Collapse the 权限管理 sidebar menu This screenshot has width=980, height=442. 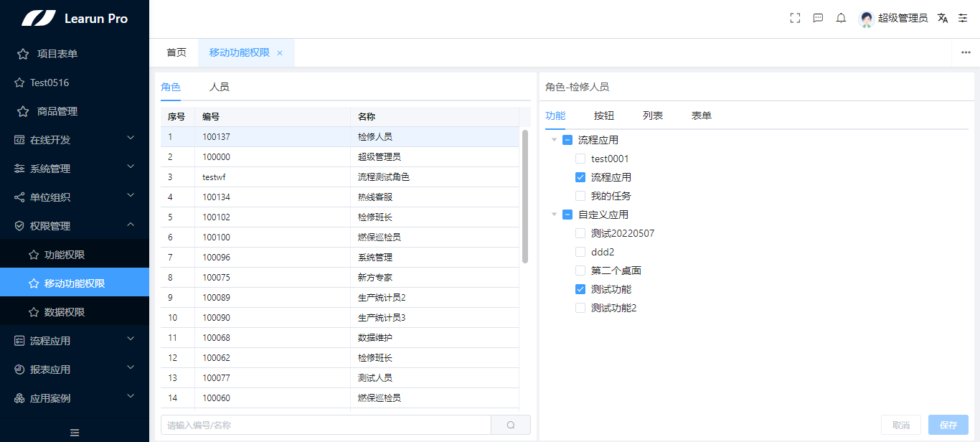click(x=75, y=226)
